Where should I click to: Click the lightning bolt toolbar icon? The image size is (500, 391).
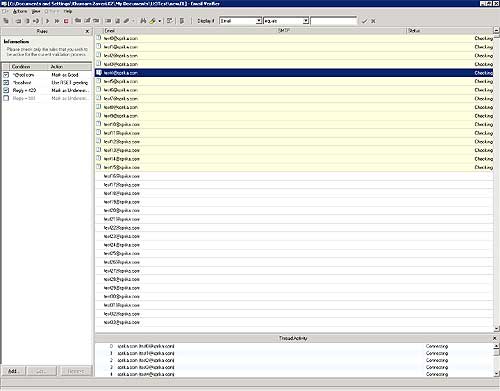152,21
